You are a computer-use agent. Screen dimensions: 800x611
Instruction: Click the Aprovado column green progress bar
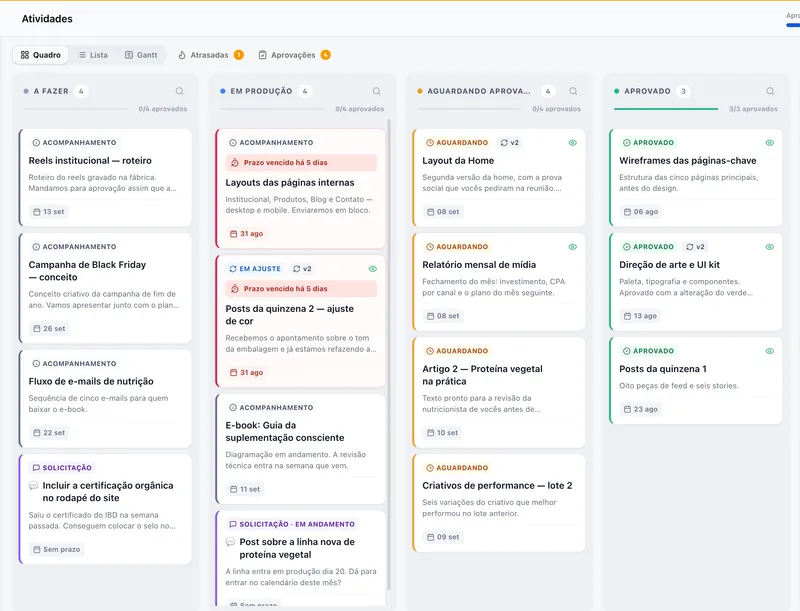(x=666, y=109)
